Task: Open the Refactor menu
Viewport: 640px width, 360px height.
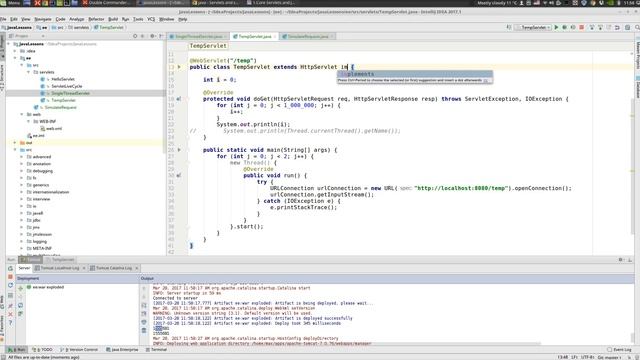Action: [x=96, y=19]
